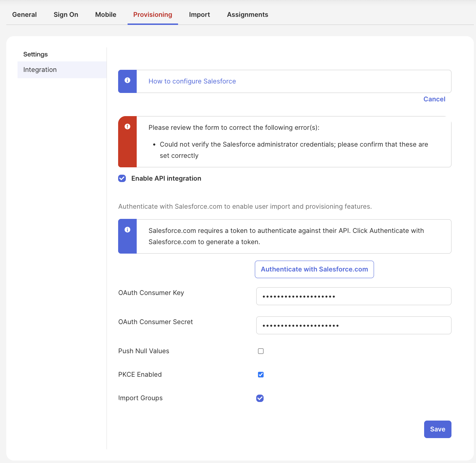
Task: Open the How to configure Salesforce link
Action: click(192, 81)
